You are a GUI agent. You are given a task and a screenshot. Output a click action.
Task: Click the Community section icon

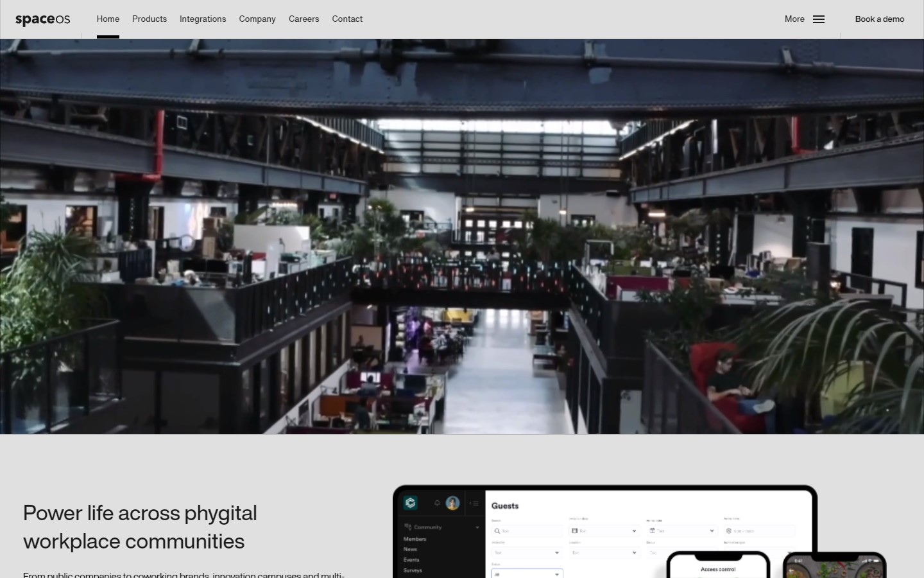(408, 527)
